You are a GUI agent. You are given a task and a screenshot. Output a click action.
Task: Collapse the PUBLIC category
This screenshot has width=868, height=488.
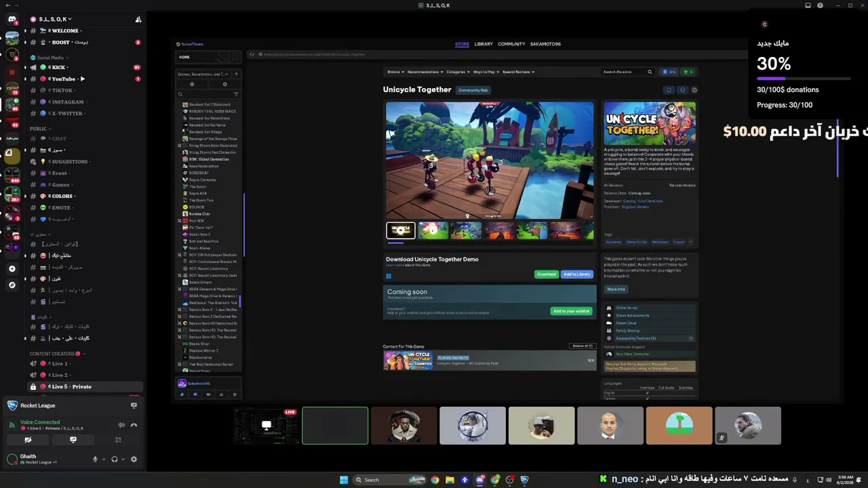click(x=41, y=128)
